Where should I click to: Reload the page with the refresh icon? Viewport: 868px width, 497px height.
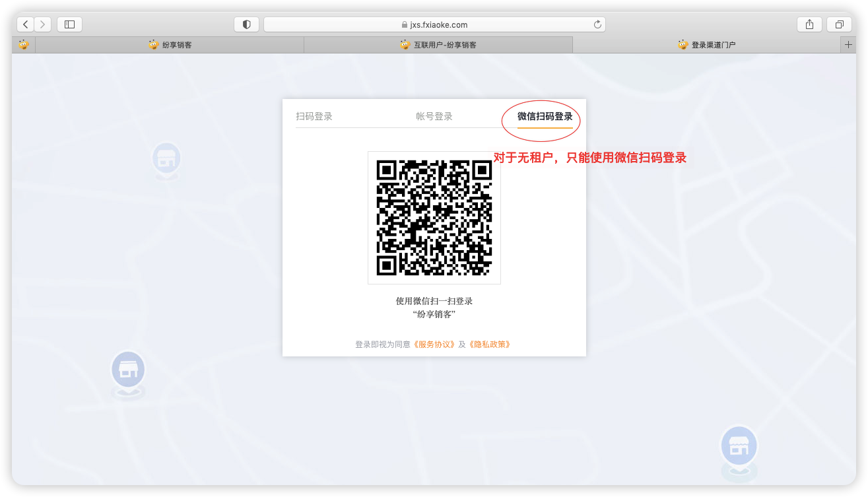pos(597,24)
